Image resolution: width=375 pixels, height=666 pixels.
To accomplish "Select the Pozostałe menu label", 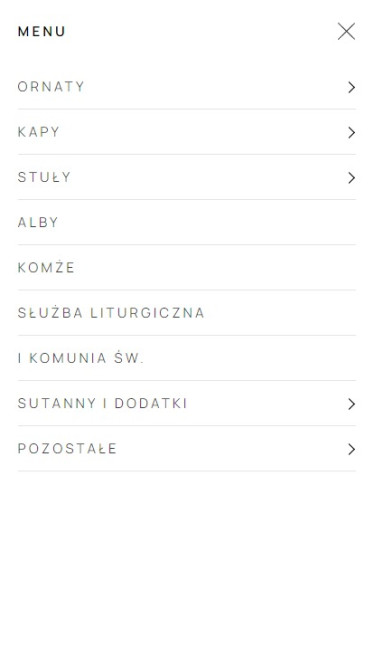I will [67, 449].
